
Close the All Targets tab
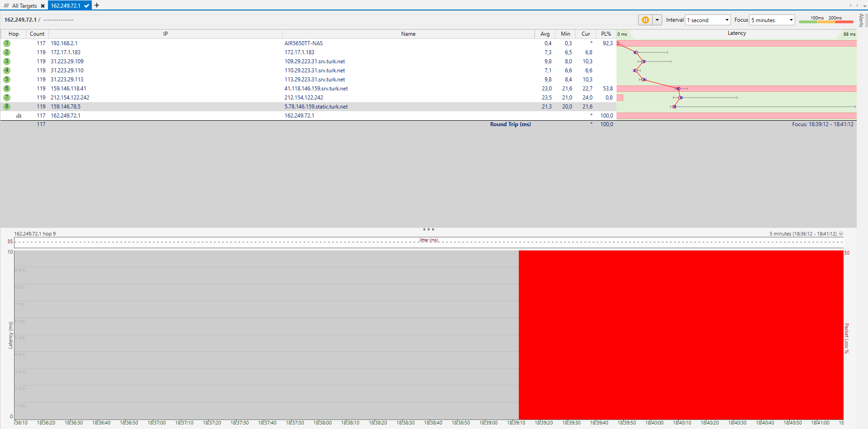(x=43, y=6)
